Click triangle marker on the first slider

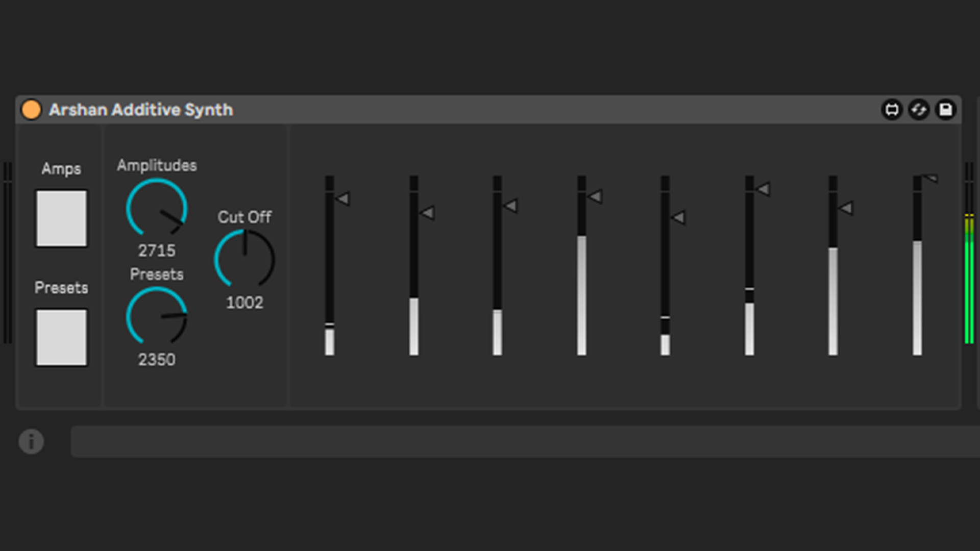tap(343, 198)
